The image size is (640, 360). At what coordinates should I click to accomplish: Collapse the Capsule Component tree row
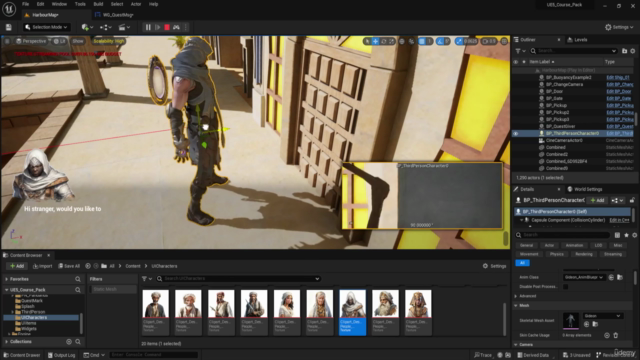(x=522, y=220)
